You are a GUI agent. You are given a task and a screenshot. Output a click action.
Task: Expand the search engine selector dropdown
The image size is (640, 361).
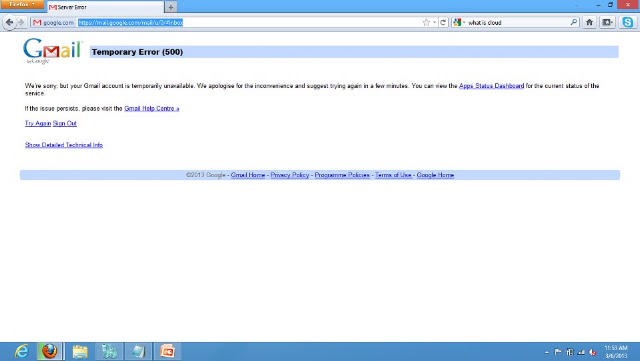click(459, 22)
